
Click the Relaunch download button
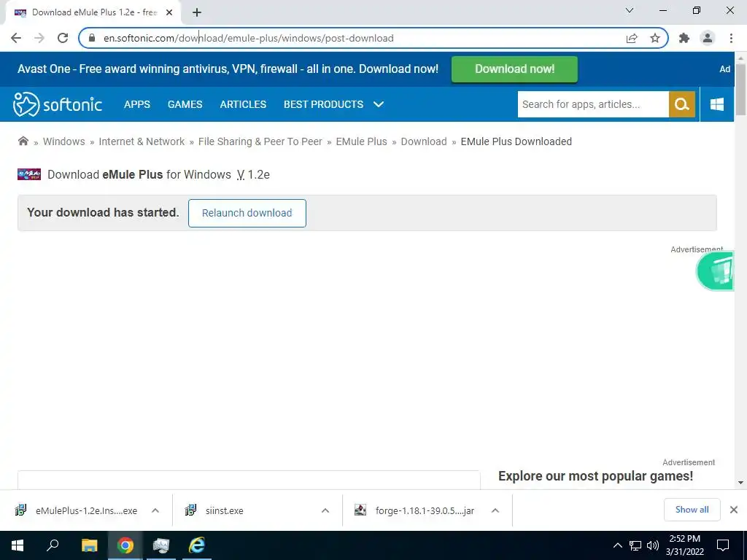[x=247, y=213]
